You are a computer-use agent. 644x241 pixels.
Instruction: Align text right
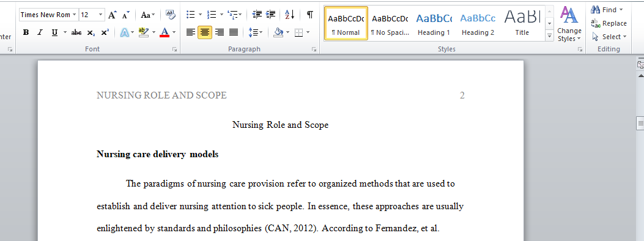coord(220,32)
